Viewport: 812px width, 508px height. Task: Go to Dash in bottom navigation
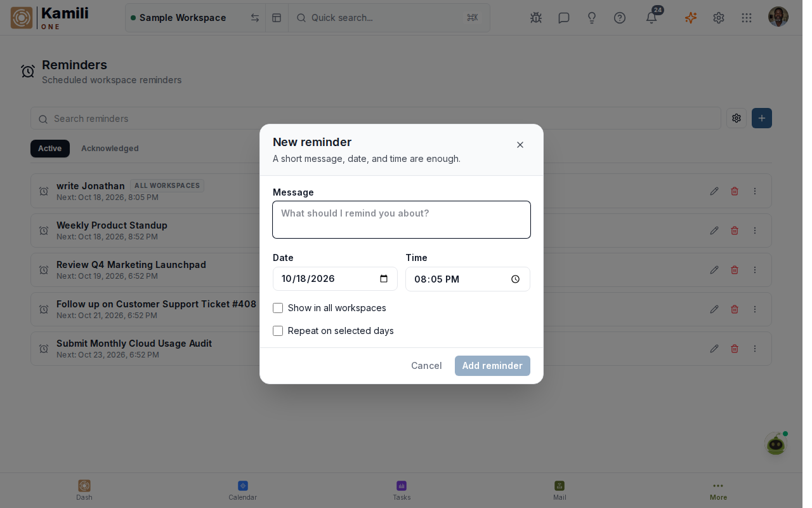(x=84, y=490)
